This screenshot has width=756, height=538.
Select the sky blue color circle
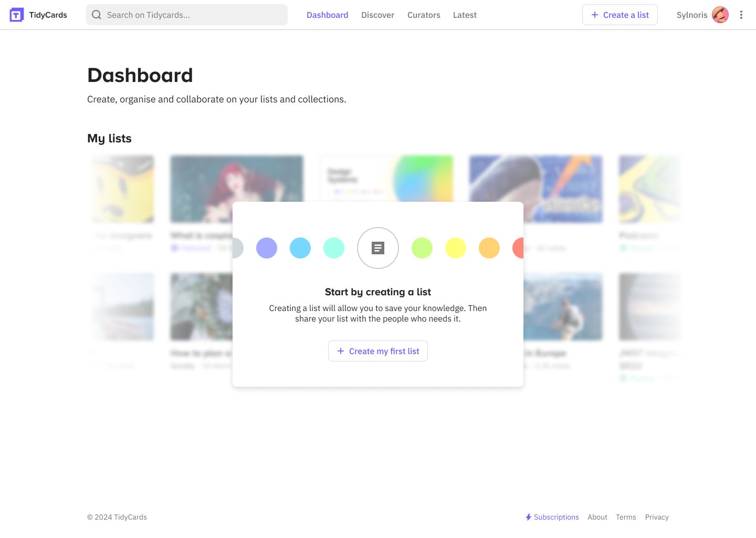tap(300, 248)
